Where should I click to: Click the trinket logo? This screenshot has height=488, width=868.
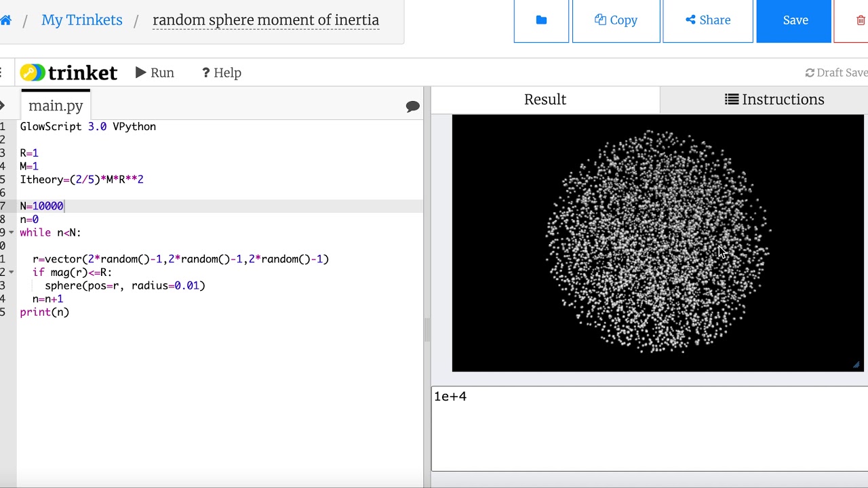point(68,73)
